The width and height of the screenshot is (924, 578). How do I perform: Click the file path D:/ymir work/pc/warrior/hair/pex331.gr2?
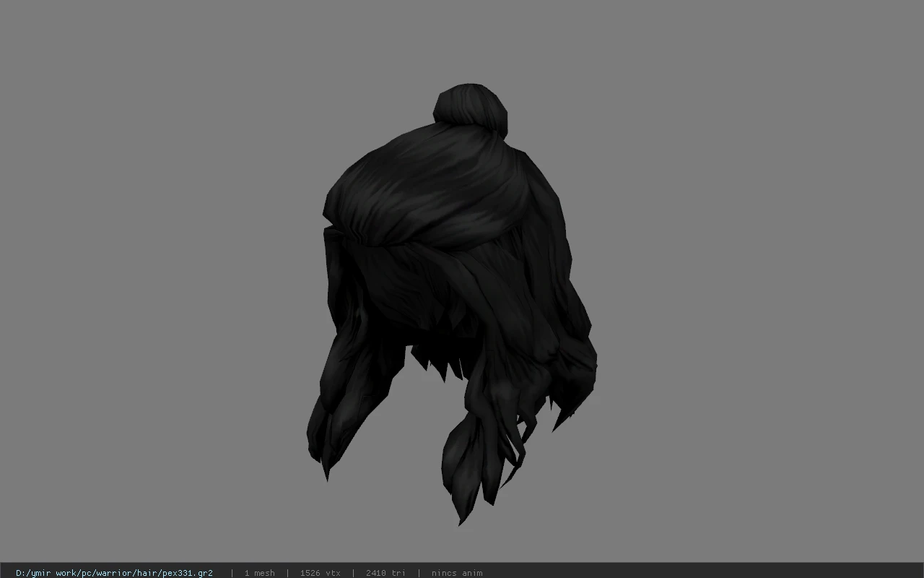coord(114,573)
